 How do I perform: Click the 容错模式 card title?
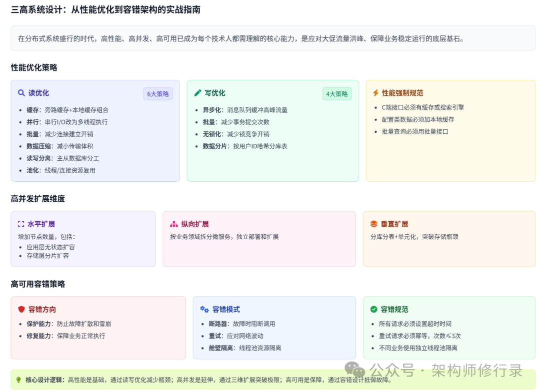pyautogui.click(x=226, y=310)
